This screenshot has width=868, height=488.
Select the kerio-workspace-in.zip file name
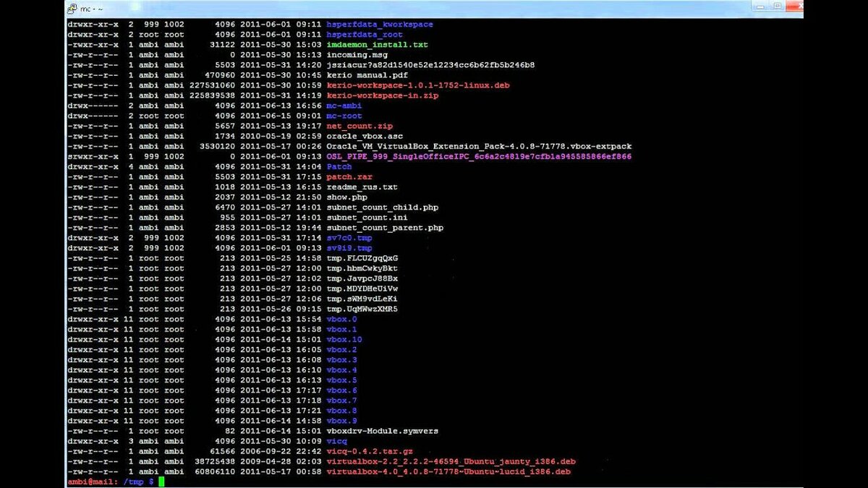point(383,95)
